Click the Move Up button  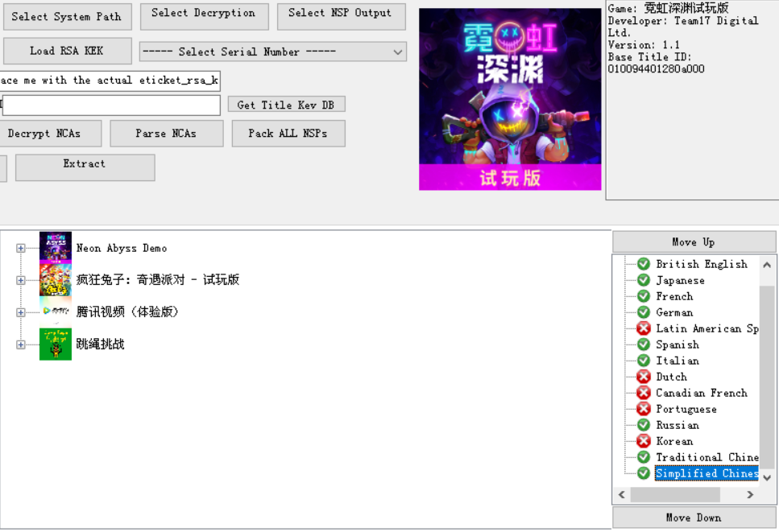point(694,242)
